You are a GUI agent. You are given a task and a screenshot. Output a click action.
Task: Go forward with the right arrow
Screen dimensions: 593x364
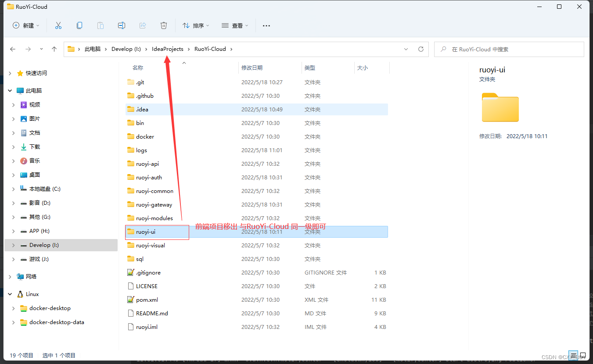[28, 49]
